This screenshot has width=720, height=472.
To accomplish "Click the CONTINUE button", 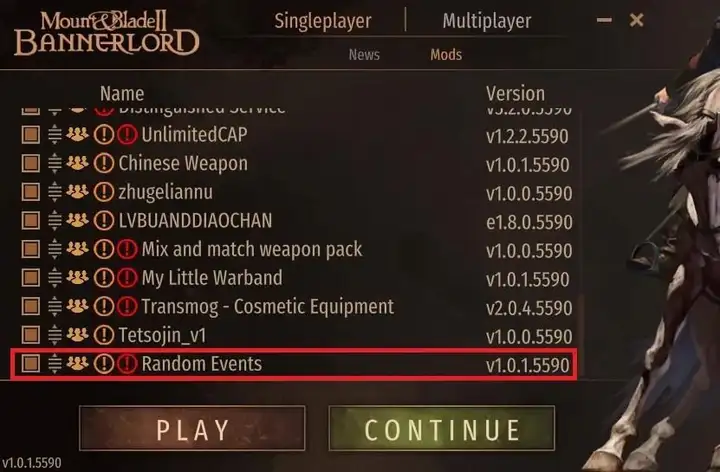I will click(442, 428).
